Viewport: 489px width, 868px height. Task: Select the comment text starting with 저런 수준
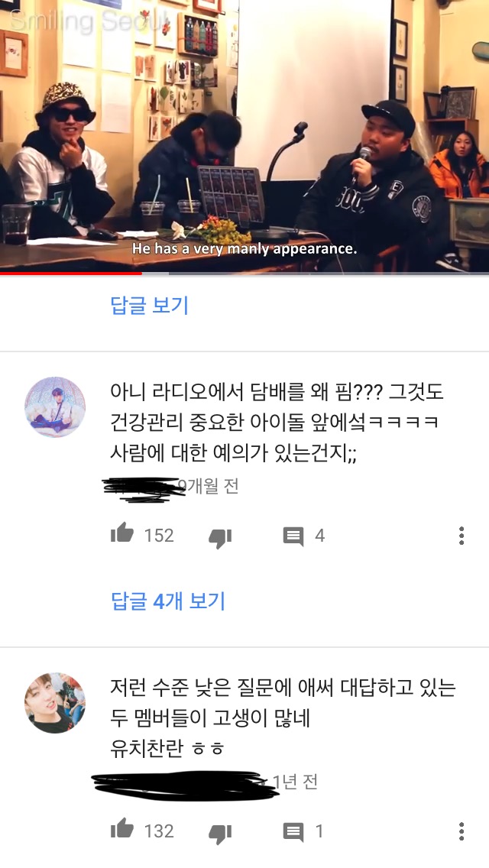tap(283, 718)
